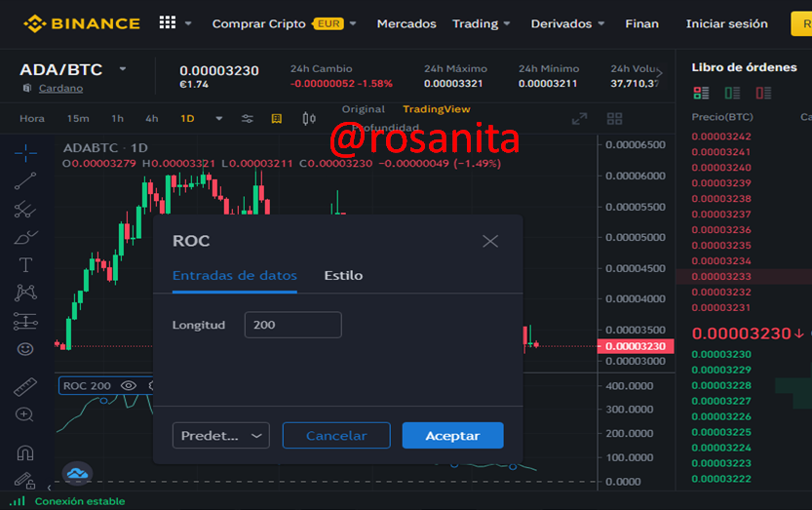812x510 pixels.
Task: Click the Conexión estable status
Action: point(80,501)
